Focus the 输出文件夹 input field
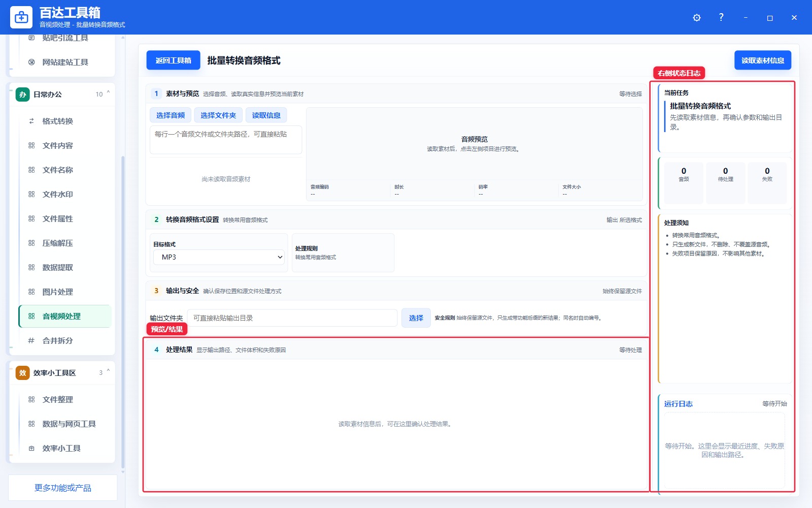 (292, 318)
